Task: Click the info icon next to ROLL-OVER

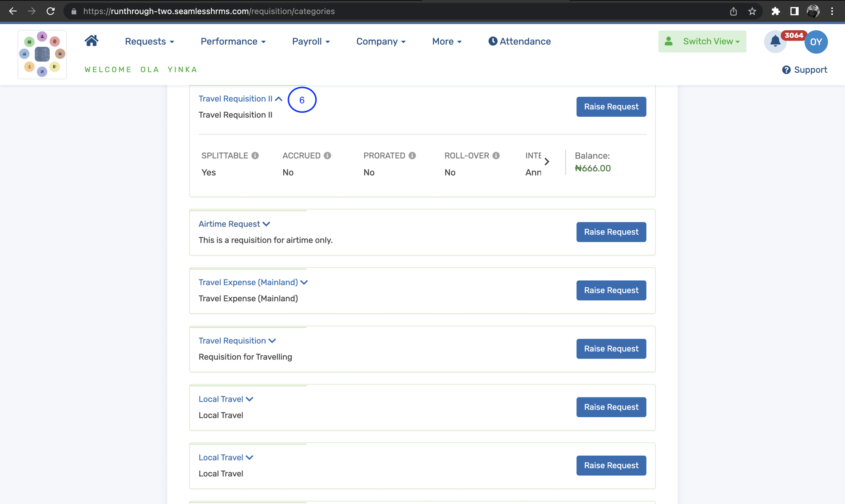Action: click(497, 155)
